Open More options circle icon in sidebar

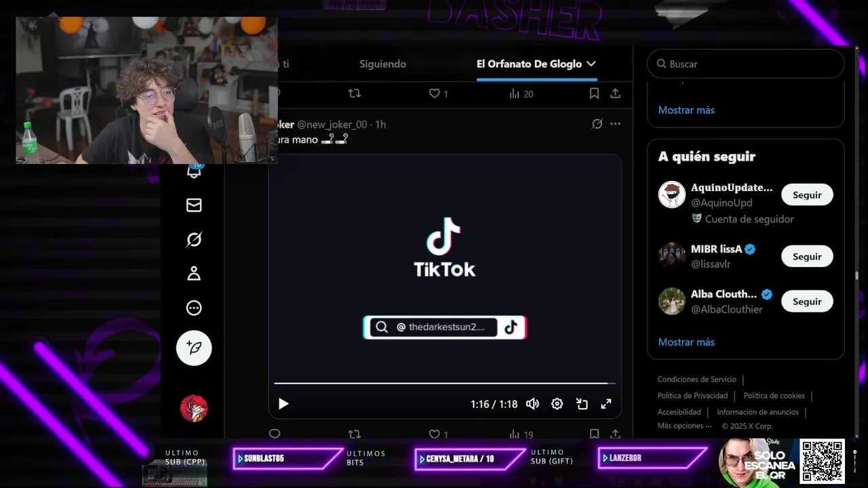click(194, 308)
